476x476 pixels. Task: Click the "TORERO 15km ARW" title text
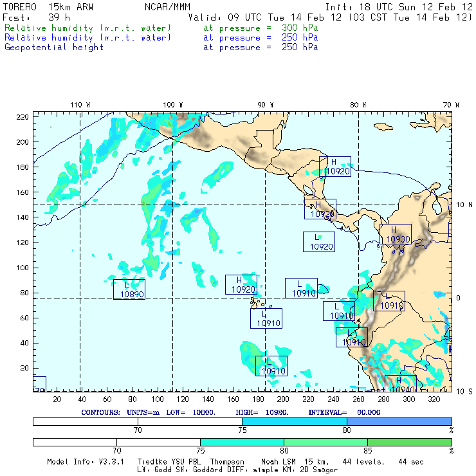(48, 7)
